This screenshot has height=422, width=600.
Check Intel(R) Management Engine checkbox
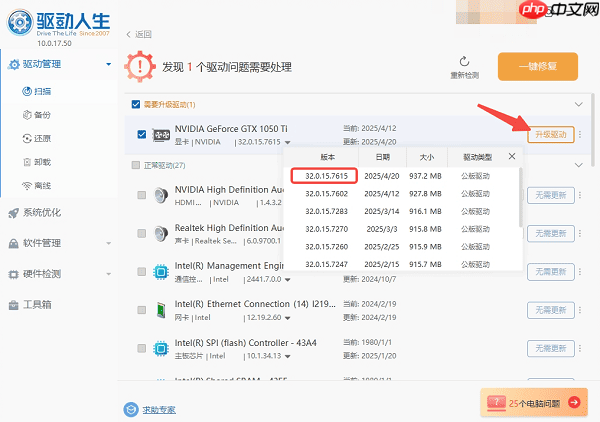click(x=142, y=272)
